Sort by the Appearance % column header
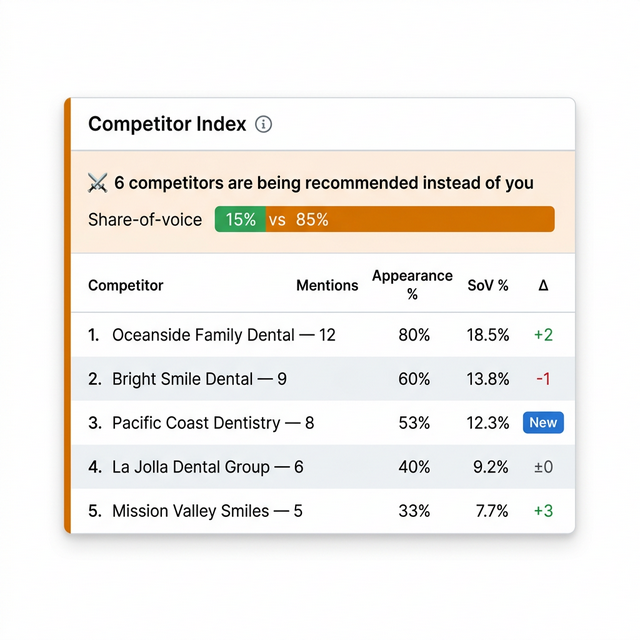640x640 pixels. (412, 285)
